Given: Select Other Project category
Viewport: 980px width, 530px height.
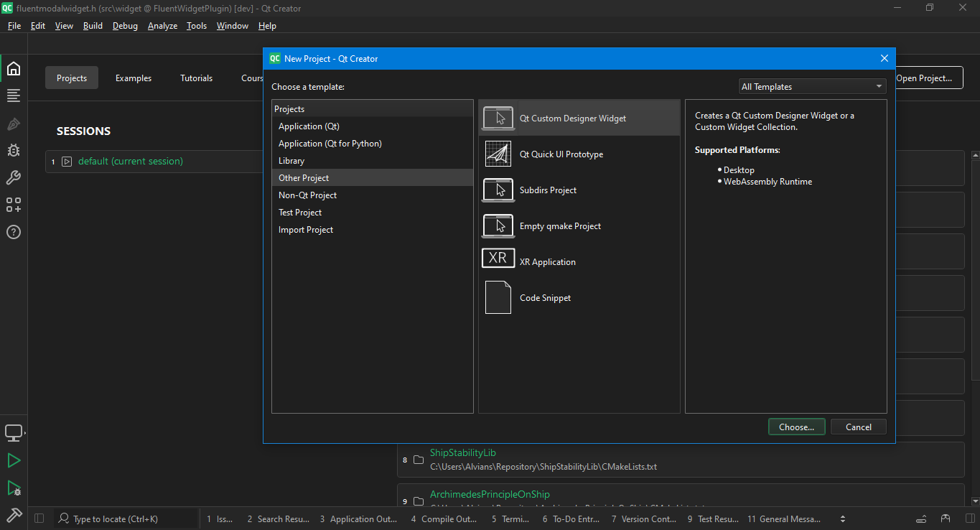Looking at the screenshot, I should tap(373, 178).
